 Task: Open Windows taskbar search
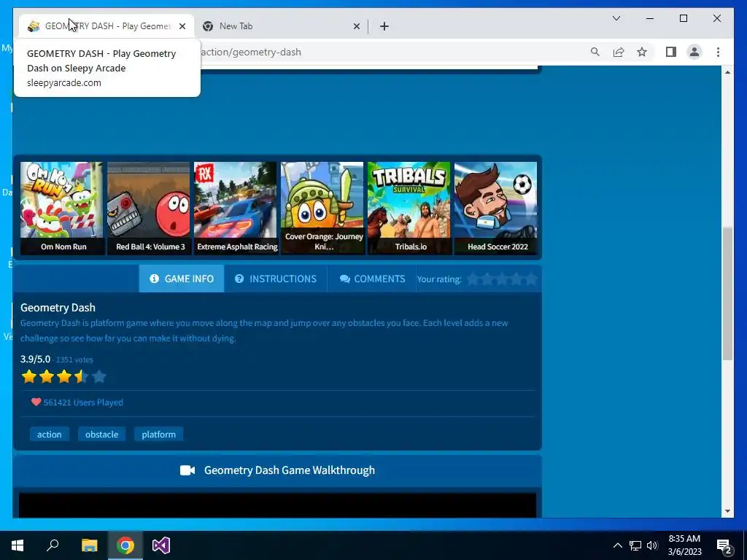click(x=53, y=545)
